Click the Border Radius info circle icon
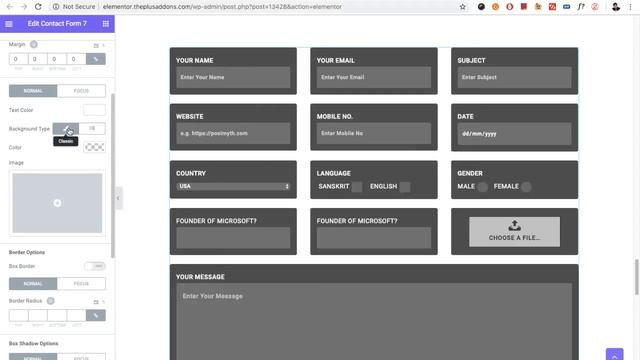This screenshot has width=640, height=360. [x=51, y=301]
